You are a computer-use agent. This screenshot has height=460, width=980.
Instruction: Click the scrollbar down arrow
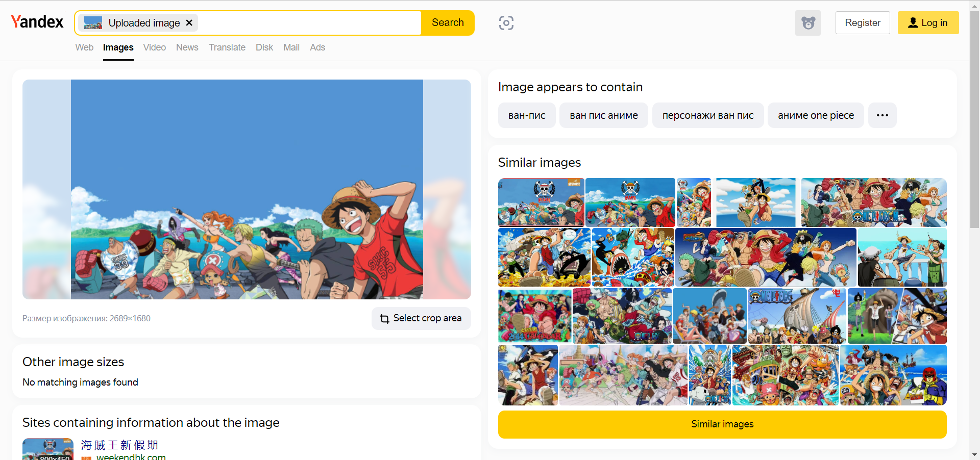pos(974,454)
